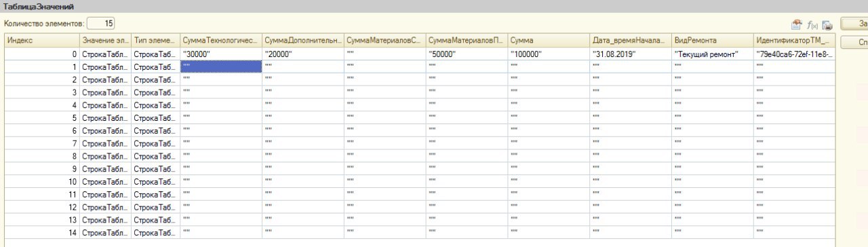Click the ИдентификаторТМ_ column header

[795, 41]
